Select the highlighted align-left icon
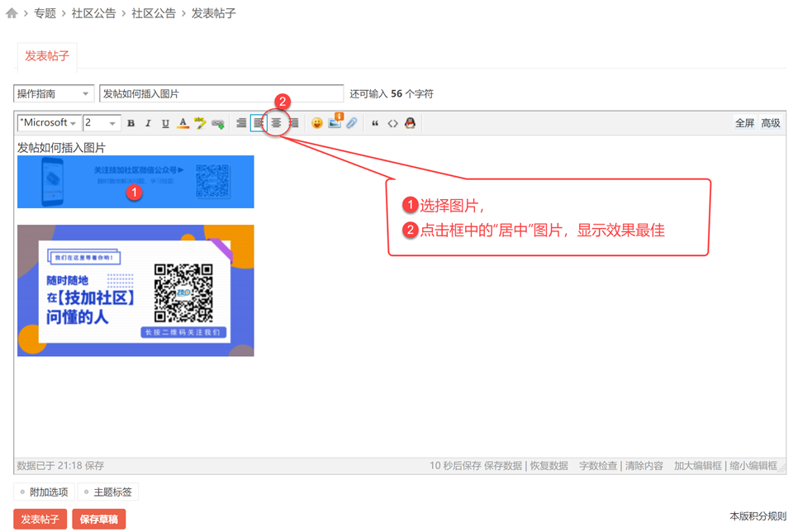Image resolution: width=793 pixels, height=532 pixels. pyautogui.click(x=259, y=123)
